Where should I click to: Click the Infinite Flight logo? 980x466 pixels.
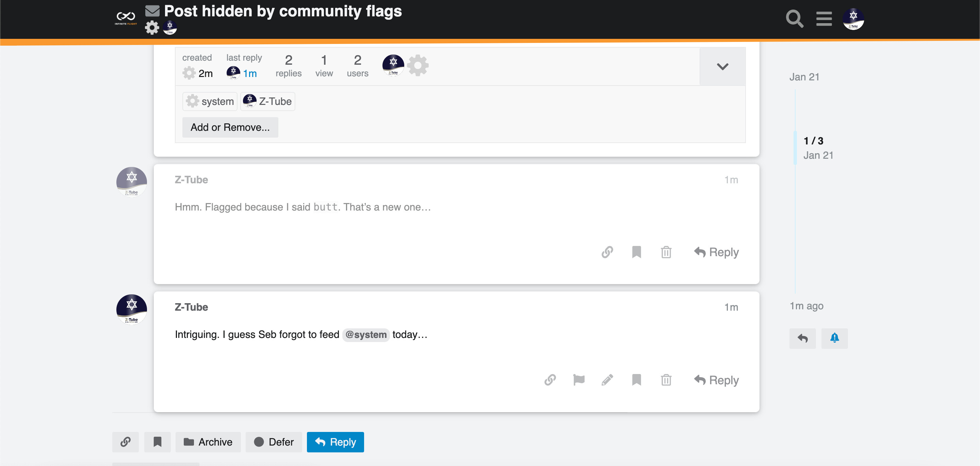coord(126,18)
